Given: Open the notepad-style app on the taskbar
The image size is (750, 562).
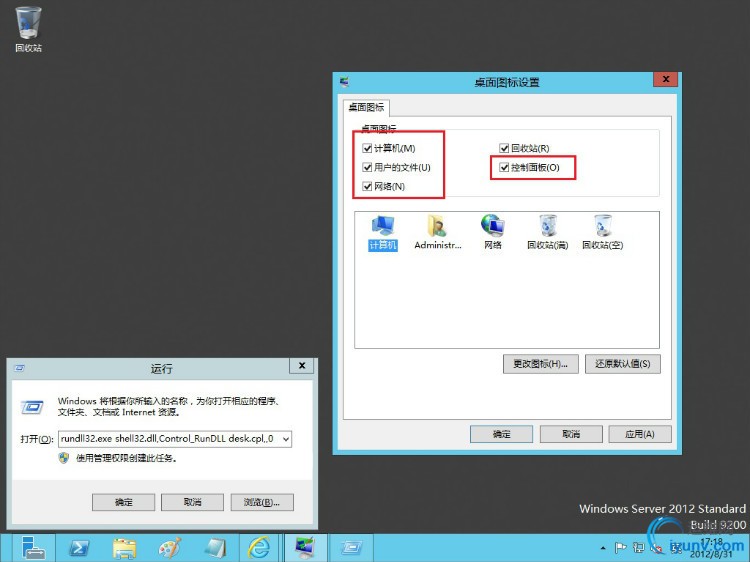Looking at the screenshot, I should 215,548.
